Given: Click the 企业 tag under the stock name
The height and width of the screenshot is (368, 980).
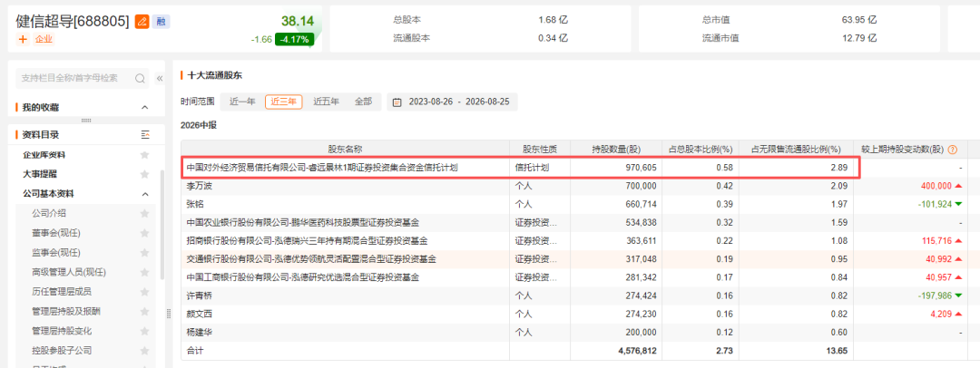Looking at the screenshot, I should click(44, 39).
